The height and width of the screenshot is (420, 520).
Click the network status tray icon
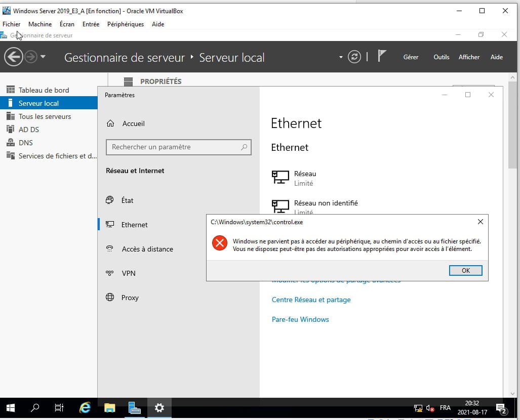(418, 408)
